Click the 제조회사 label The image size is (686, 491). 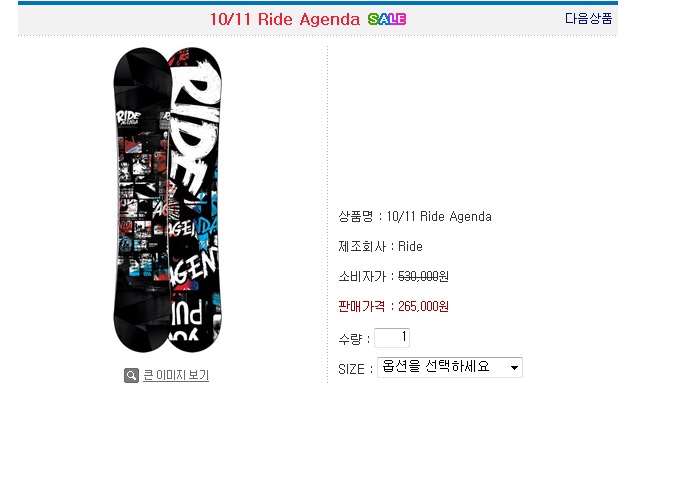(x=363, y=247)
